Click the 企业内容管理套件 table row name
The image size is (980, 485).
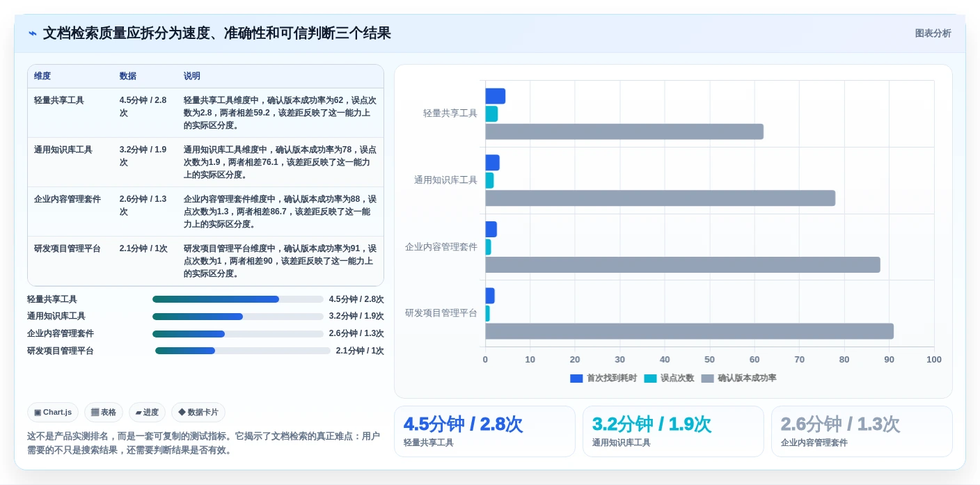[x=68, y=199]
